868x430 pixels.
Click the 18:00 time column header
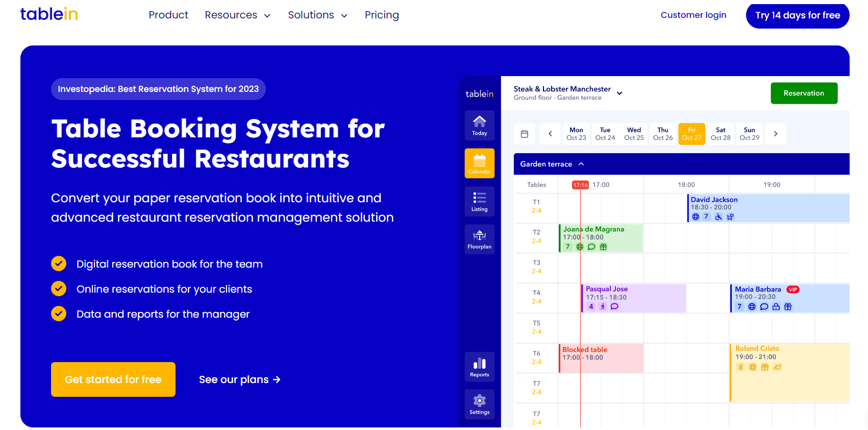(686, 185)
